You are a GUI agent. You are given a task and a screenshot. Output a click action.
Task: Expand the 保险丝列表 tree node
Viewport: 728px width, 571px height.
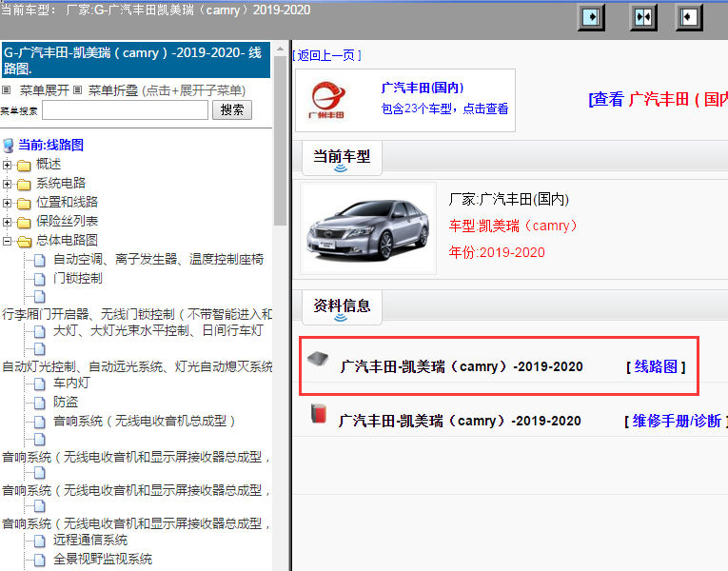(x=7, y=222)
